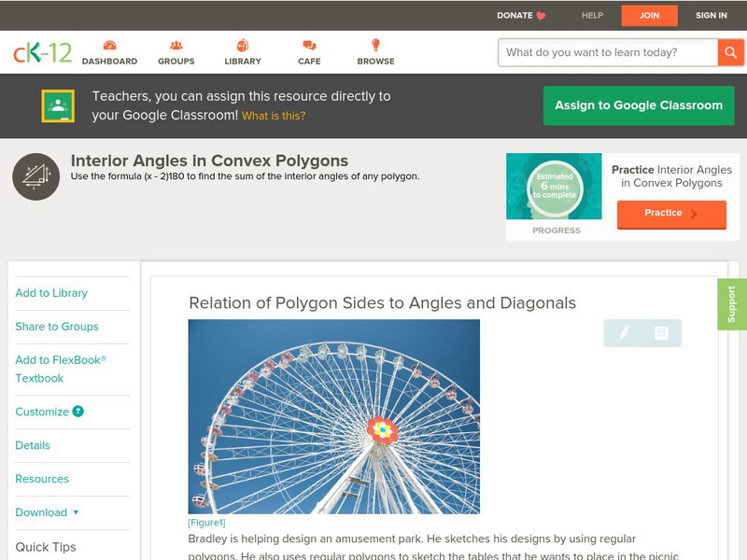Image resolution: width=747 pixels, height=560 pixels.
Task: Open the Dashboard gauge icon
Action: point(109,46)
